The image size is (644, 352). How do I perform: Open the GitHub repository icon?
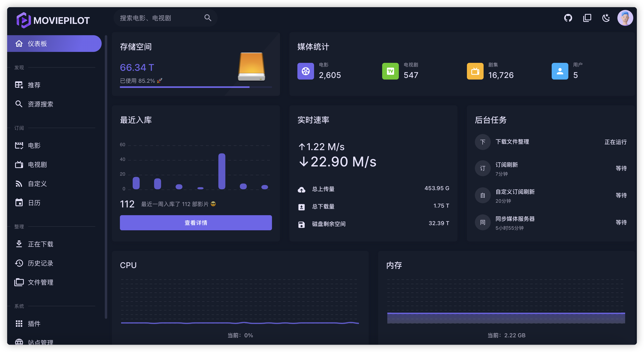point(568,18)
